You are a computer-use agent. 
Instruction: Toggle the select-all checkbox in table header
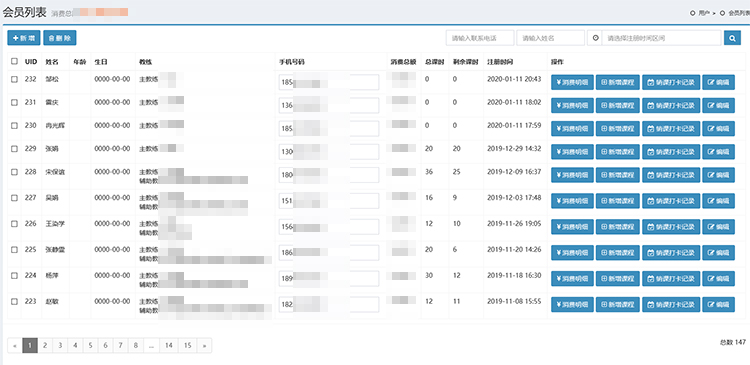click(14, 61)
